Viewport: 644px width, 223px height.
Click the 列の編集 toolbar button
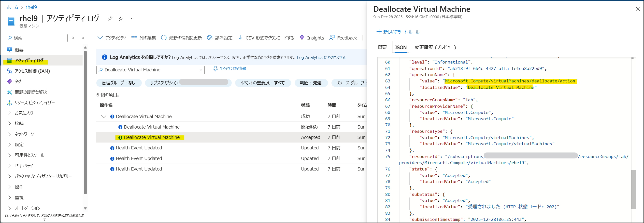click(143, 38)
